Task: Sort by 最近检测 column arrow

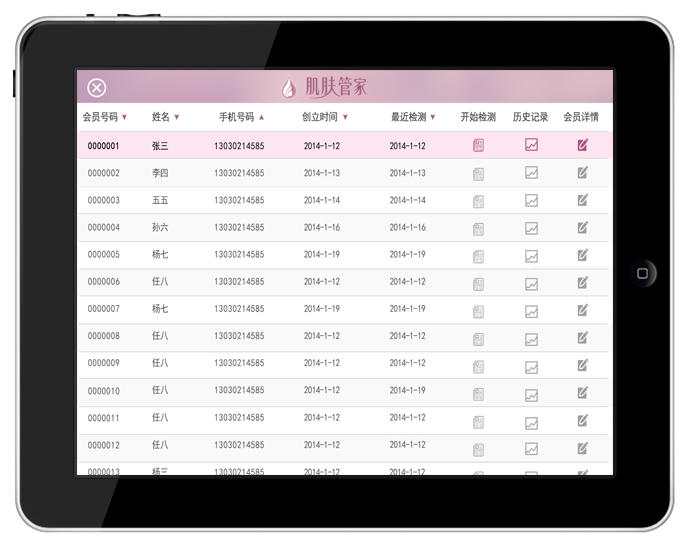Action: point(433,117)
